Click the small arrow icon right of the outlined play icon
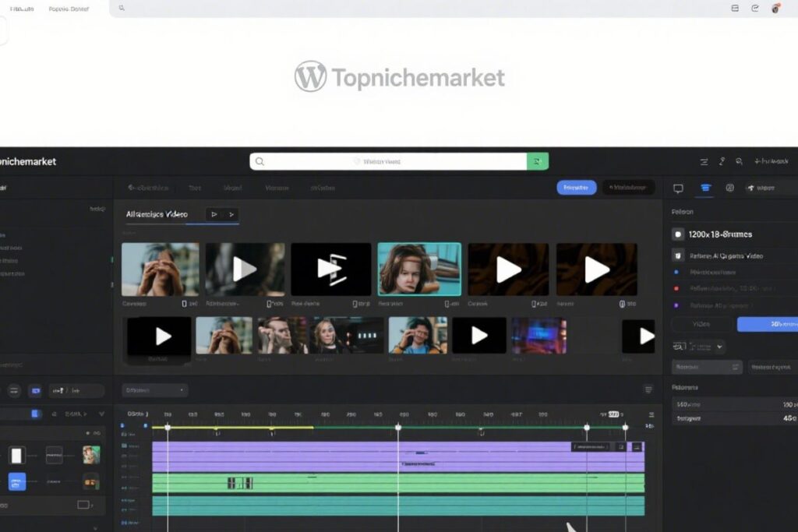Screen dimensions: 798x532 coord(231,214)
